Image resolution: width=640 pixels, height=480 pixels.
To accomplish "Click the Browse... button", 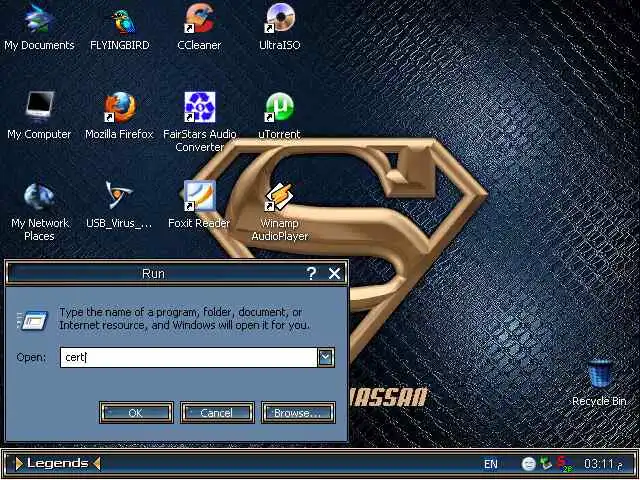I will (x=298, y=413).
